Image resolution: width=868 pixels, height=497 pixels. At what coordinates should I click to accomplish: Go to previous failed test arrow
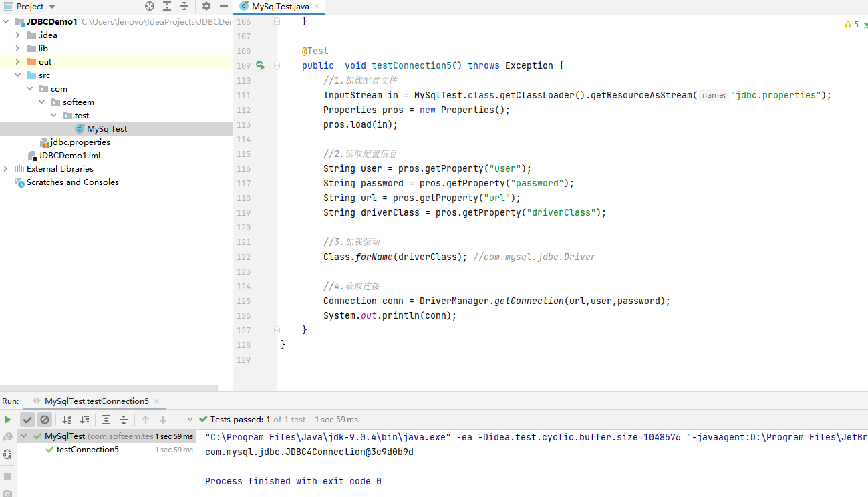click(146, 420)
